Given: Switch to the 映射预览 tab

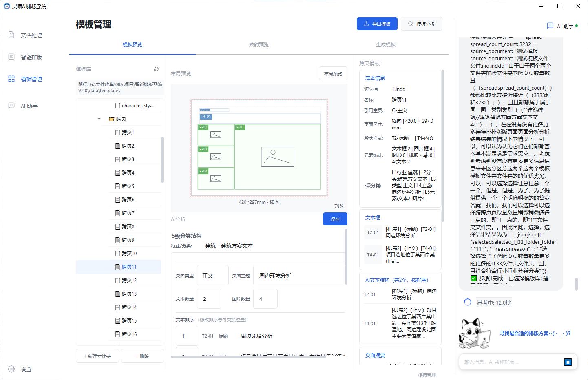Looking at the screenshot, I should (259, 45).
